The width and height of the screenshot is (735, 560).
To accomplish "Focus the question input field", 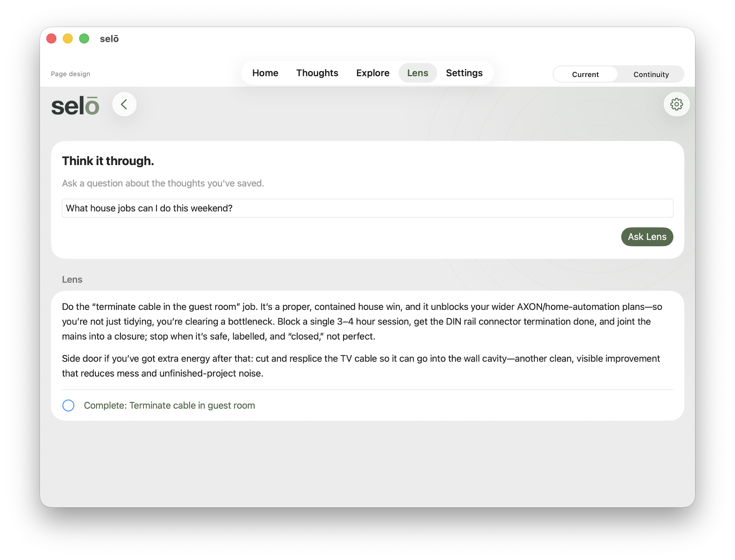I will coord(367,208).
